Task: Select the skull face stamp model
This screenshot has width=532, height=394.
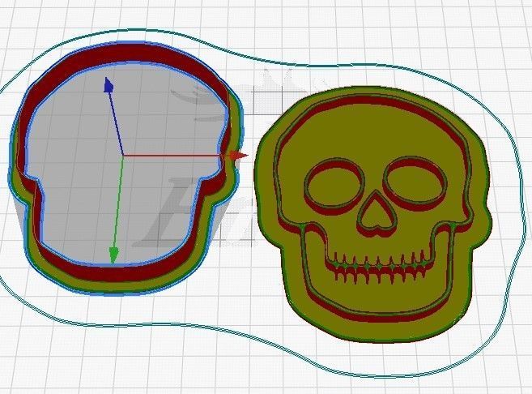Action: tap(372, 214)
